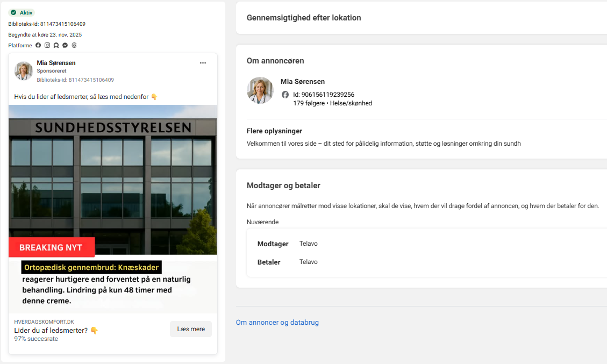Click Mia Sørensen name under Om annoncøren
The image size is (607, 364).
(x=303, y=82)
